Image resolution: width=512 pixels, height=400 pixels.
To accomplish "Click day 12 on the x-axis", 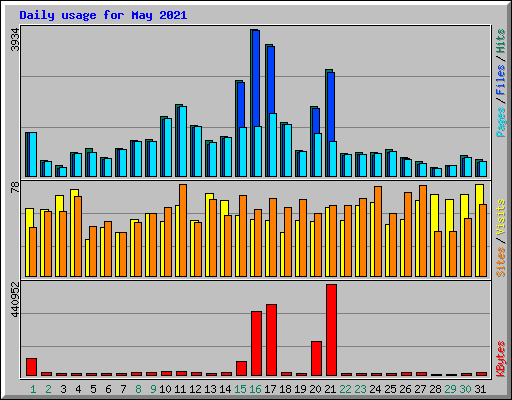I will point(195,389).
